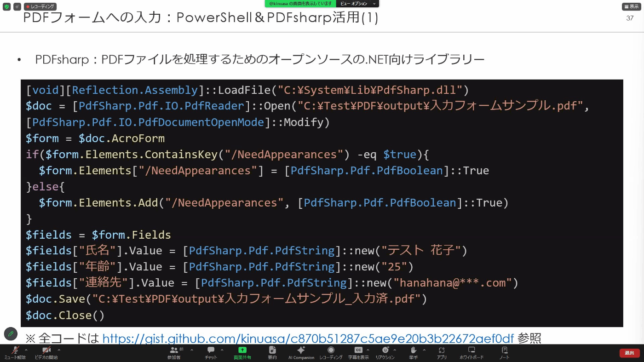Leave the meeting with red 退出 button
Viewport: 644px width, 362px height.
tap(629, 353)
